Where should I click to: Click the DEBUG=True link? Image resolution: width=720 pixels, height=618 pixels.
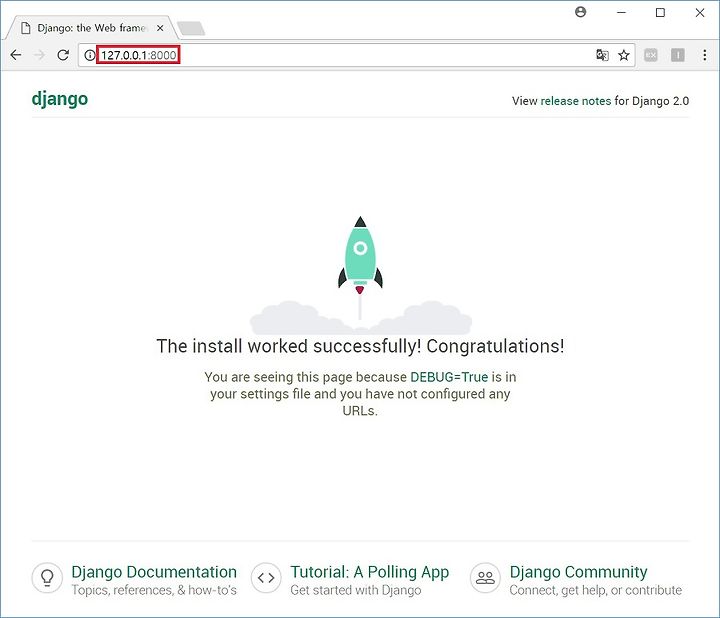point(449,377)
